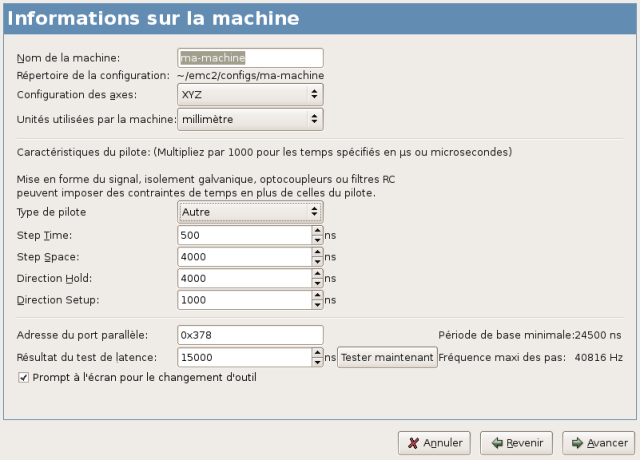Increase Direction Setup with the up arrow

tap(317, 295)
